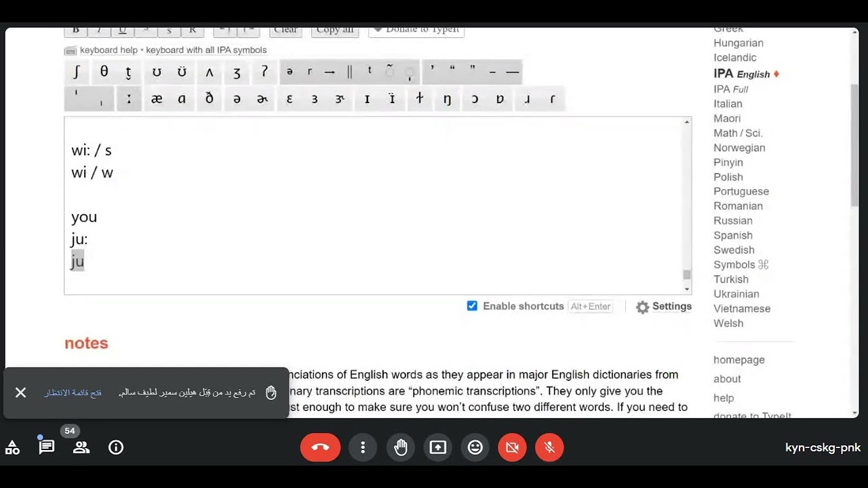Insert the em dash — symbol

tap(513, 72)
